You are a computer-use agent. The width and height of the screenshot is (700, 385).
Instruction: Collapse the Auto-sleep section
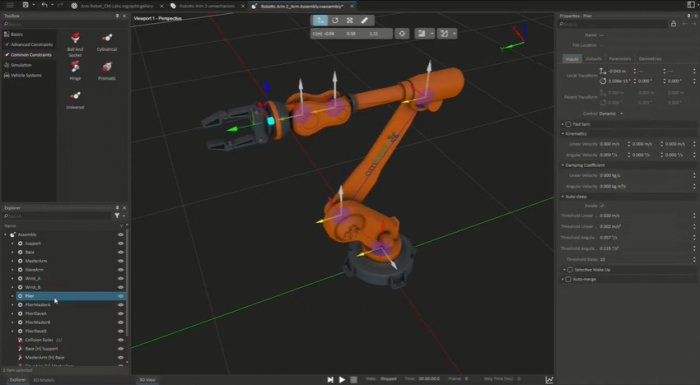point(562,197)
